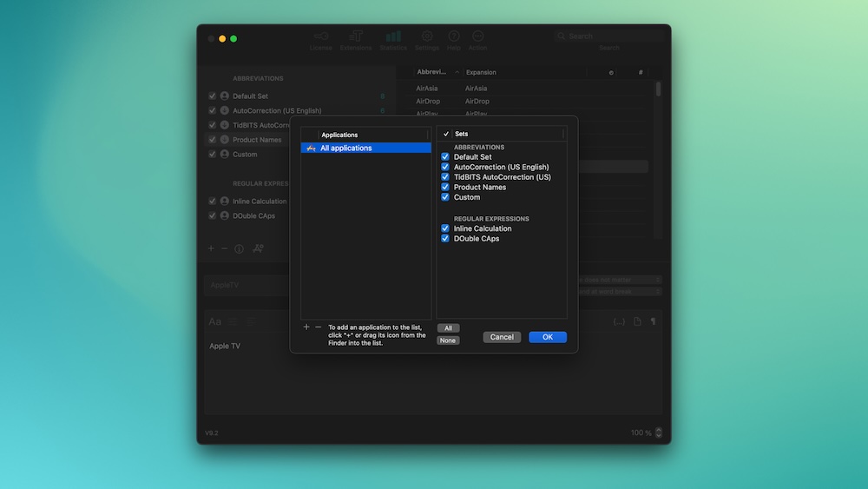Toggle the paragraph pilcrow icon
Image resolution: width=868 pixels, height=489 pixels.
pos(654,321)
